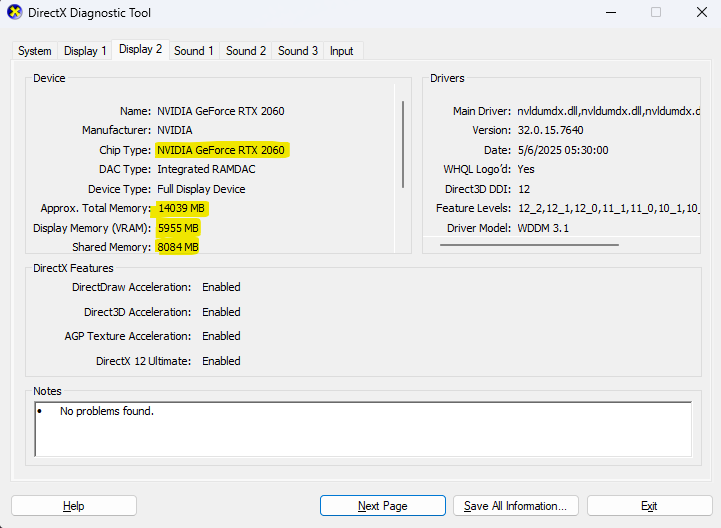This screenshot has width=721, height=528.
Task: Click the DirectX Diagnostic Tool title icon
Action: click(15, 12)
